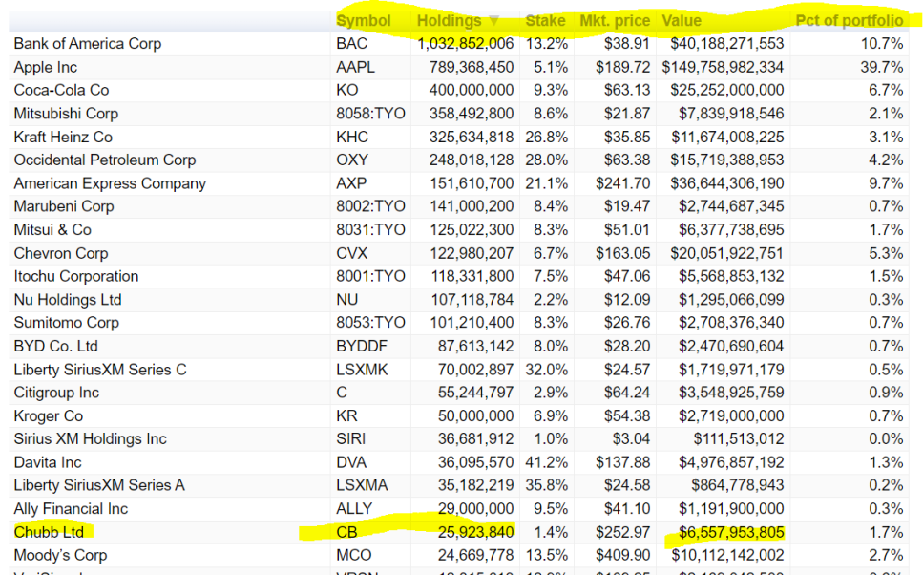Click the market price $241.70
924x575 pixels.
coord(623,183)
